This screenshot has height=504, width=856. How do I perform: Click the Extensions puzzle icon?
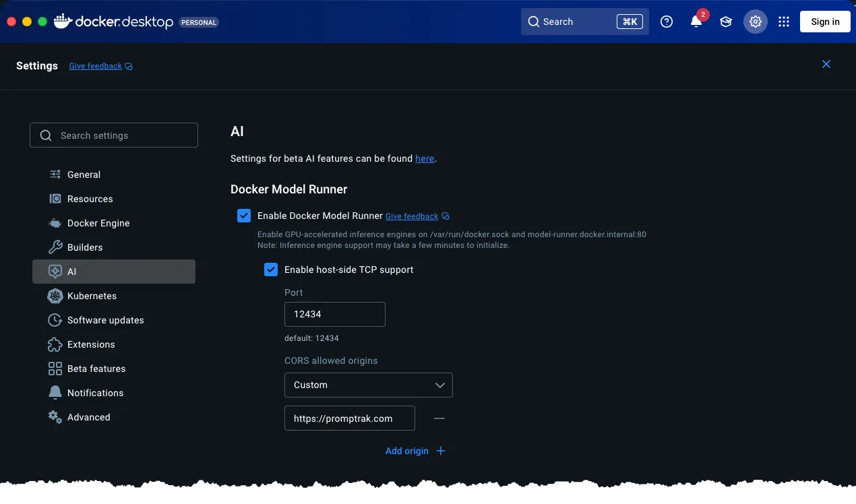tap(55, 344)
